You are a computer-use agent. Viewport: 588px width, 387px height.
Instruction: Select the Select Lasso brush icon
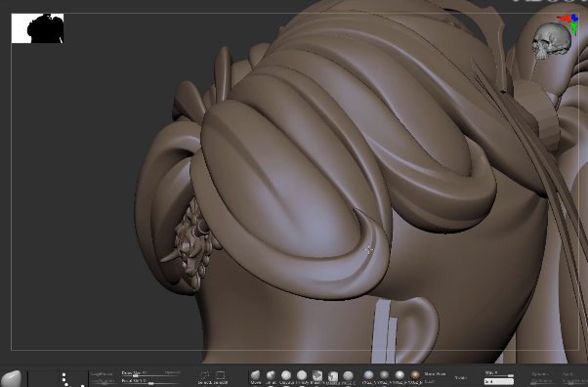click(x=205, y=376)
